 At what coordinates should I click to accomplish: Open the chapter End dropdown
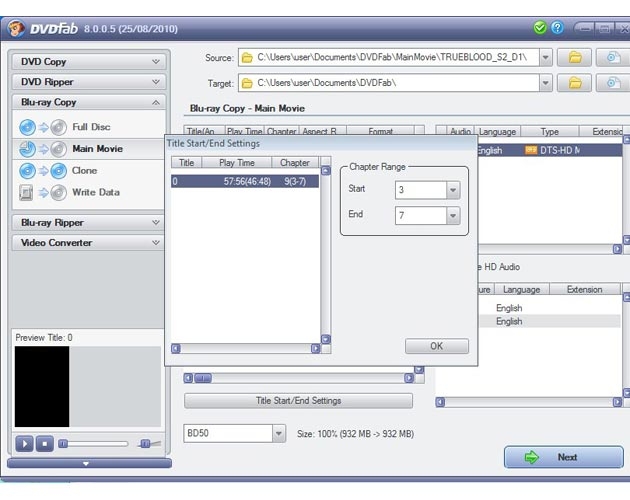[x=453, y=215]
